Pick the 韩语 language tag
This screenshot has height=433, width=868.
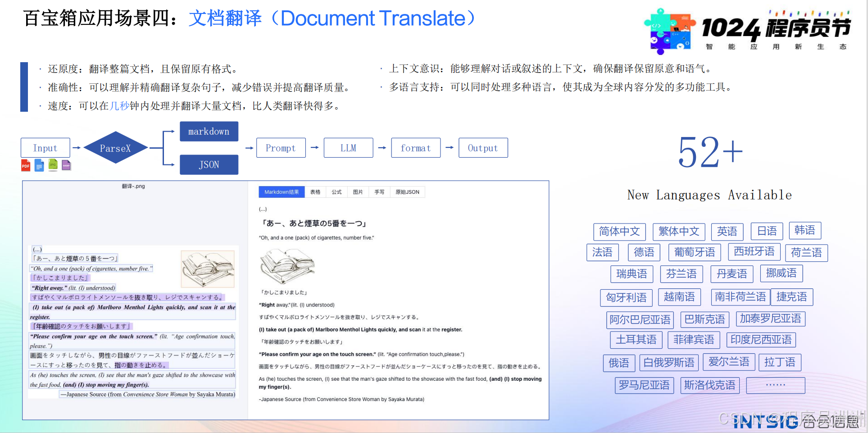(805, 231)
